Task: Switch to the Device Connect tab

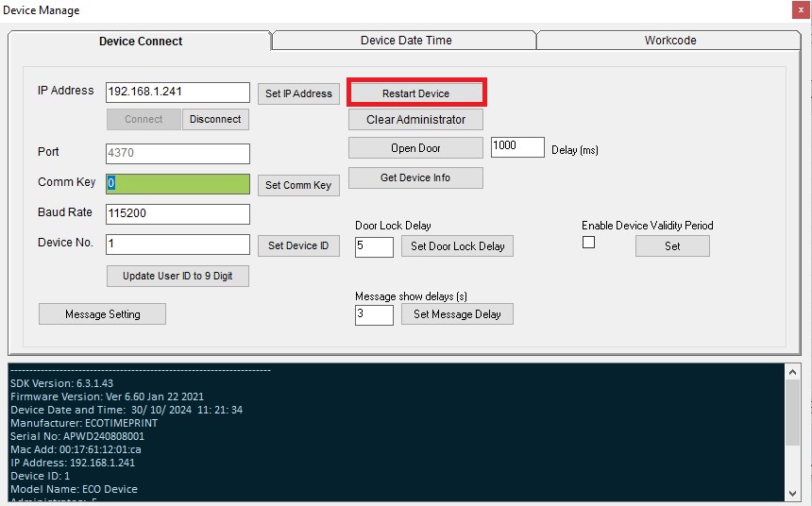Action: pyautogui.click(x=141, y=41)
